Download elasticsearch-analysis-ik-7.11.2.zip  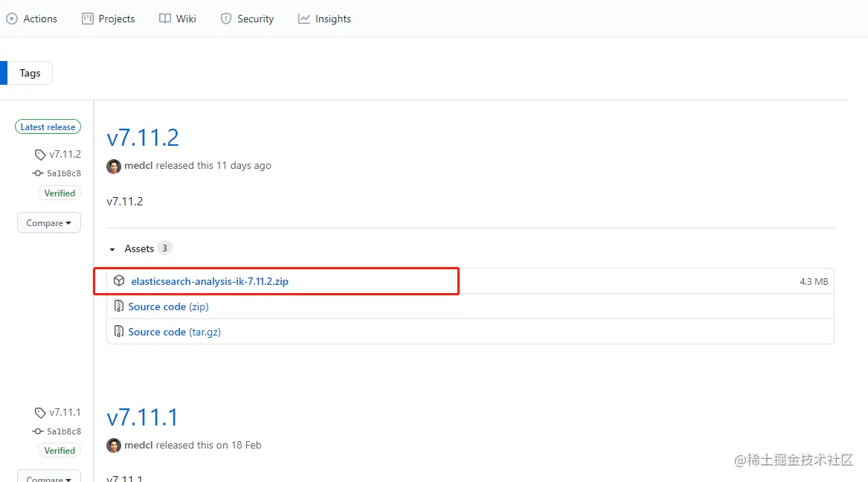(210, 281)
